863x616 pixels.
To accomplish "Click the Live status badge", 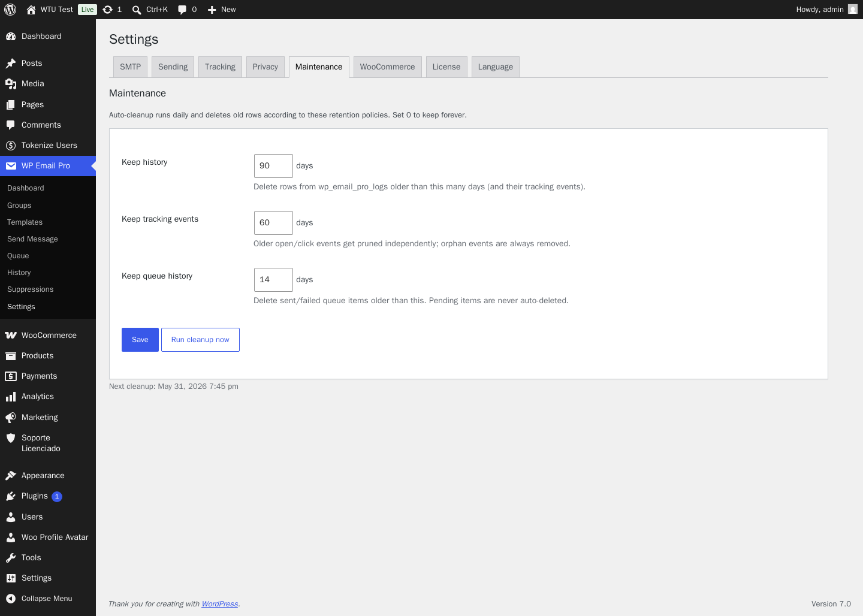I will click(87, 10).
